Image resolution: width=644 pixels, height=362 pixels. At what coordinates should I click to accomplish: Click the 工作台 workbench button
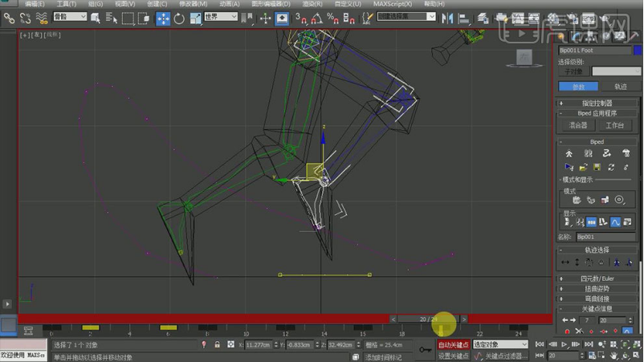tap(615, 125)
